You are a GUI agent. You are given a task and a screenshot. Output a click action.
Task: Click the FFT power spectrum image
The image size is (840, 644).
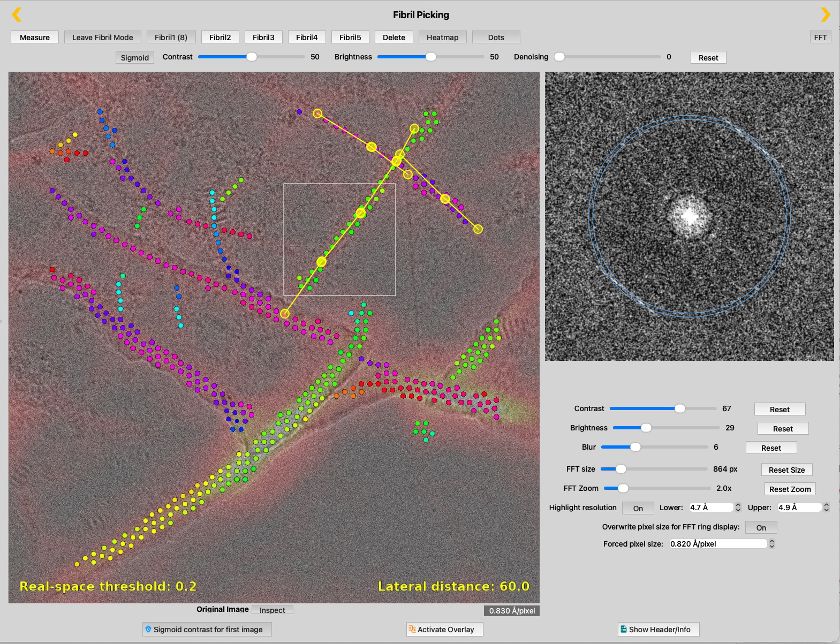pos(690,216)
